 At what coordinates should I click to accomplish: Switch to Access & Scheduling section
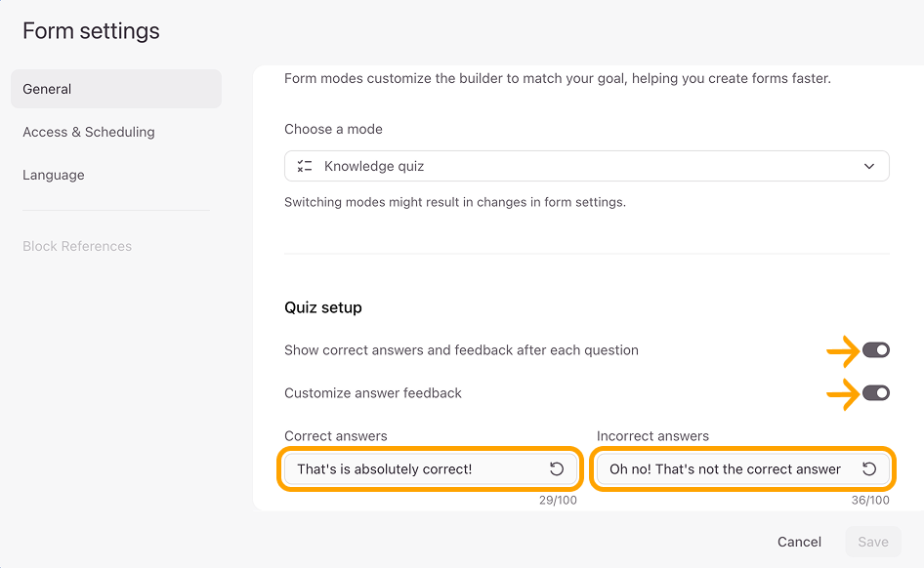coord(88,132)
